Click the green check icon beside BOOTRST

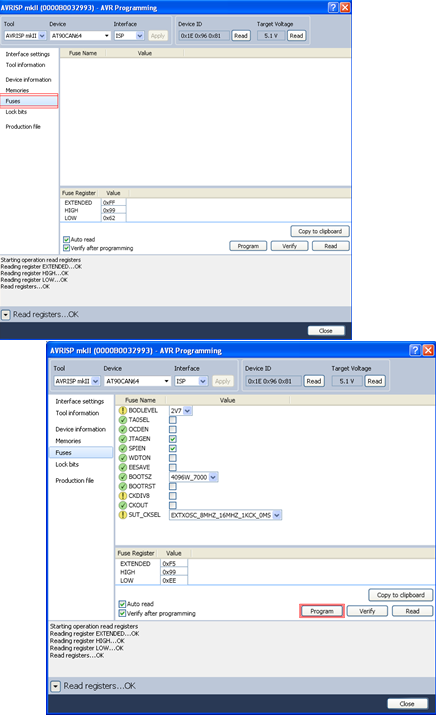(x=123, y=487)
